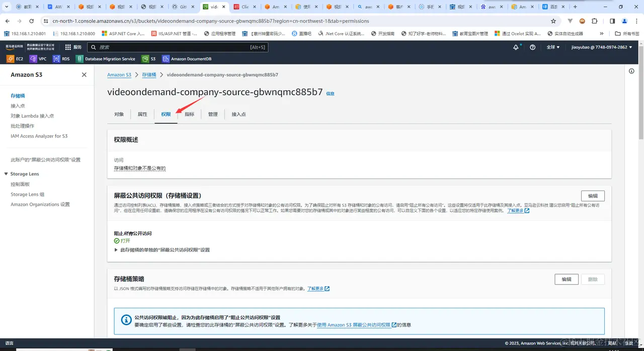Reload the page
The image size is (644, 351).
32,21
